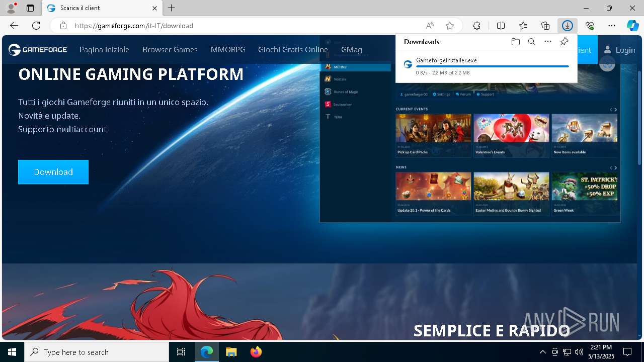Image resolution: width=644 pixels, height=362 pixels.
Task: Open Pick up Card Packs thumbnail
Action: click(433, 135)
